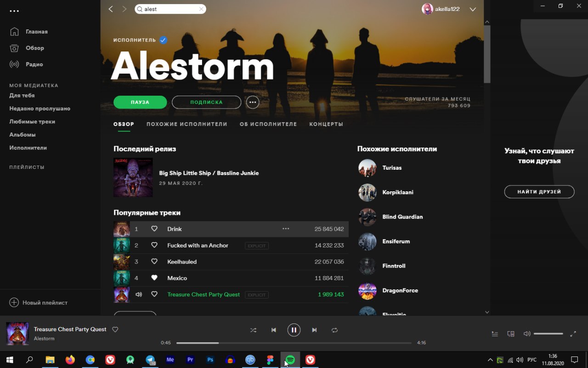The height and width of the screenshot is (368, 588).
Task: Like the track Fucked with an Anchor
Action: click(x=154, y=245)
